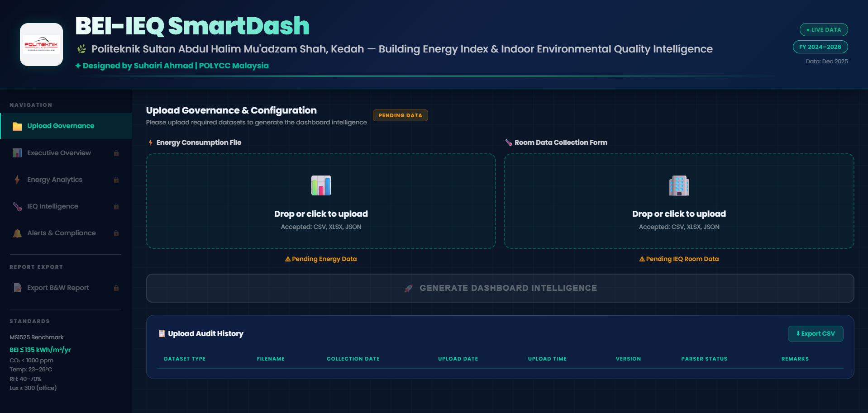The width and height of the screenshot is (868, 413).
Task: Select IEQ Intelligence in the sidebar
Action: pyautogui.click(x=66, y=206)
